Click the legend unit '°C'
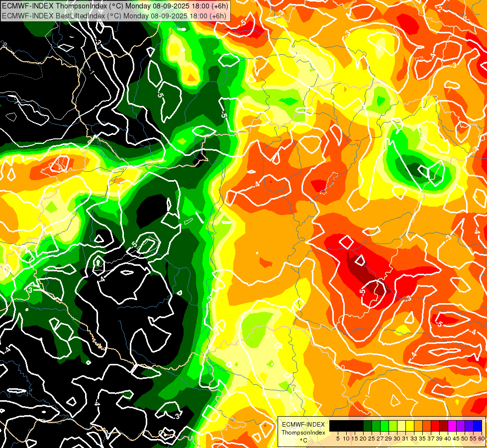 [x=303, y=441]
